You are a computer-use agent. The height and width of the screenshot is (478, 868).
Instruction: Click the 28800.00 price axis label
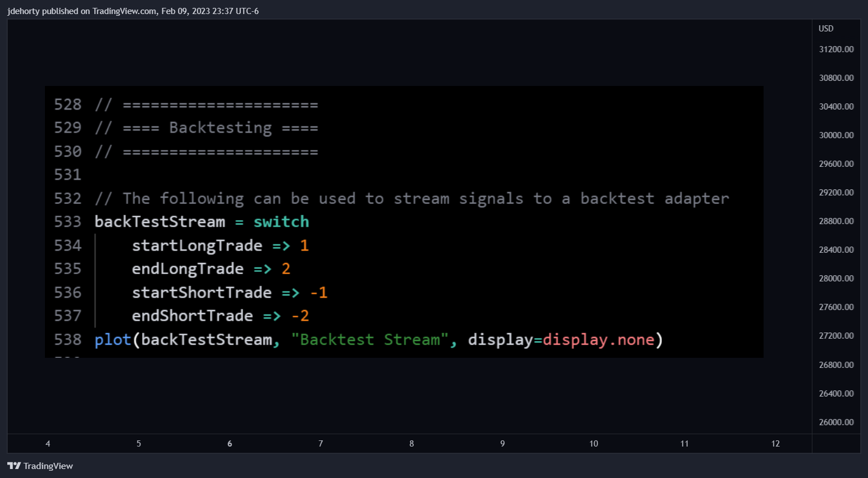(x=836, y=221)
